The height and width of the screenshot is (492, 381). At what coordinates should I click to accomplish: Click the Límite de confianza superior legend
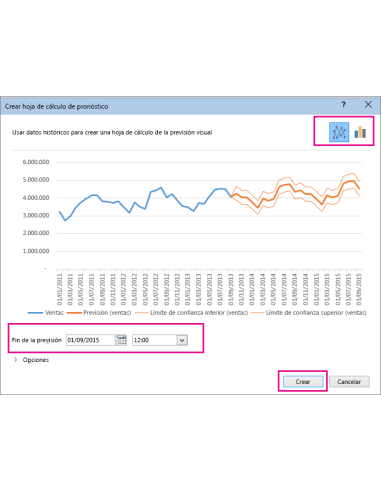tap(308, 313)
